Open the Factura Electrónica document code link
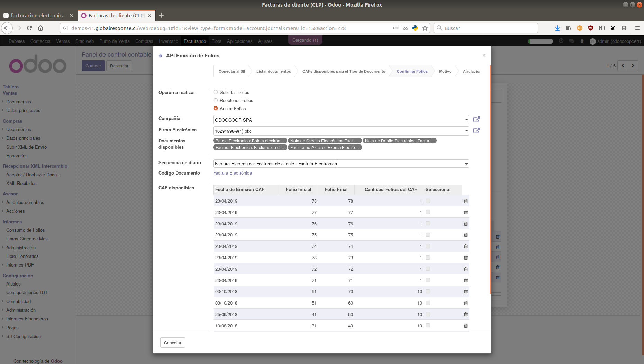The image size is (644, 364). point(233,173)
